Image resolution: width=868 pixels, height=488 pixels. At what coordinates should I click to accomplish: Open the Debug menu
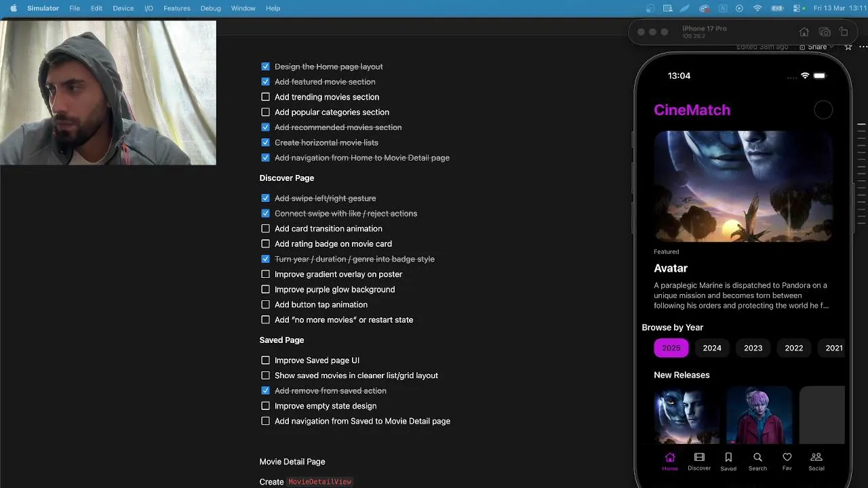(210, 8)
